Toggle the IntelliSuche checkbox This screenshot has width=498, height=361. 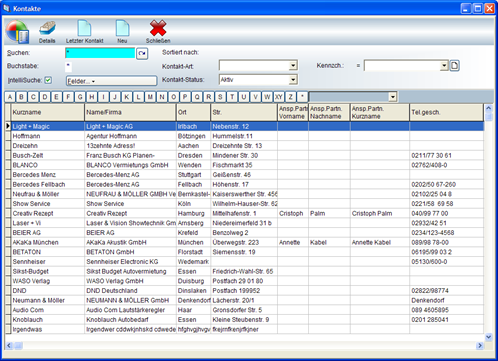pos(48,80)
